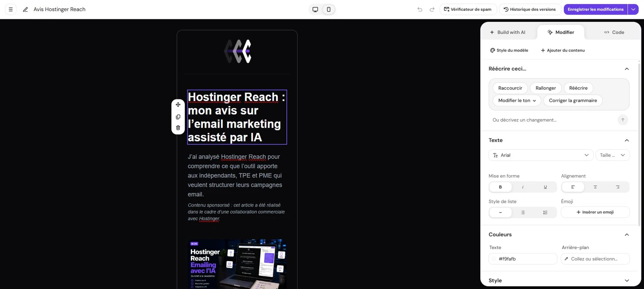Toggle italic formatting
This screenshot has height=289, width=644.
pyautogui.click(x=523, y=187)
